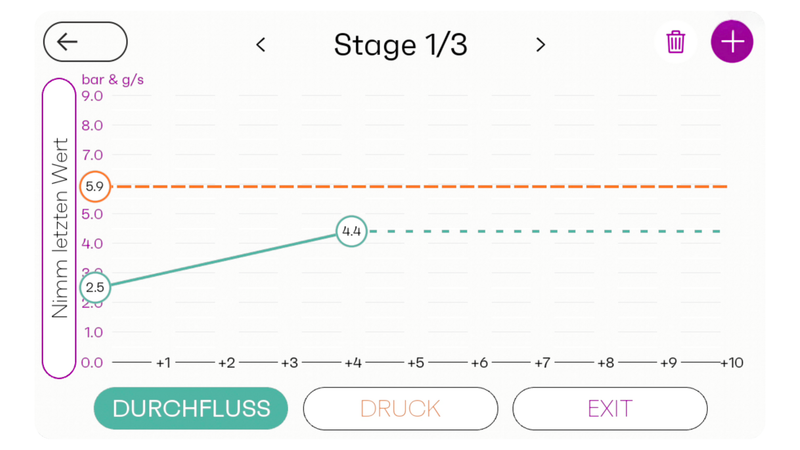Screen dimensions: 800x450
Task: Click the +10 time axis label
Action: (x=731, y=362)
